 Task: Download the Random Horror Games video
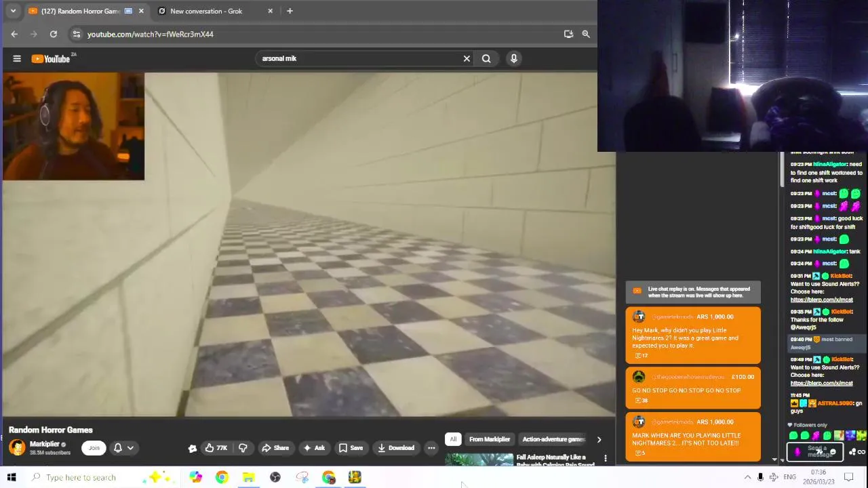396,448
